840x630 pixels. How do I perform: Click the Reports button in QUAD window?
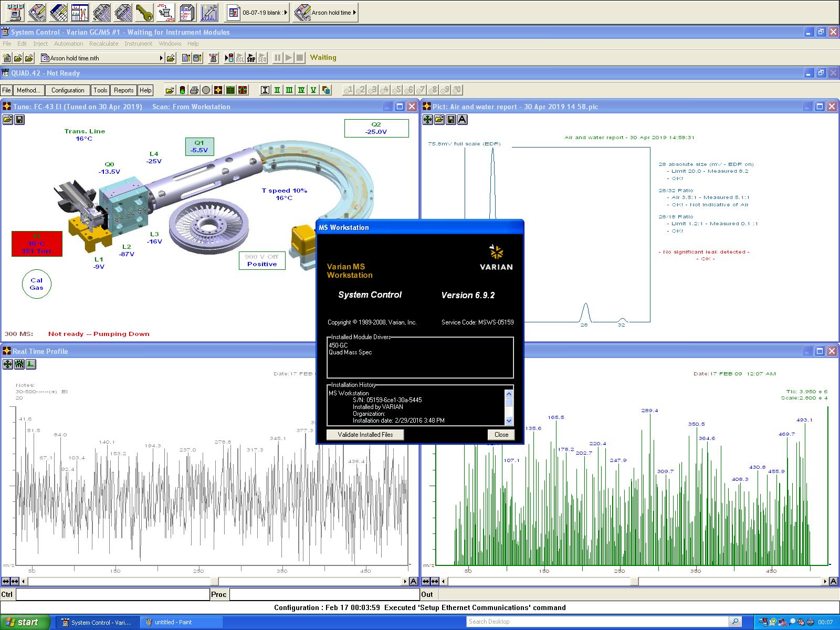point(124,90)
